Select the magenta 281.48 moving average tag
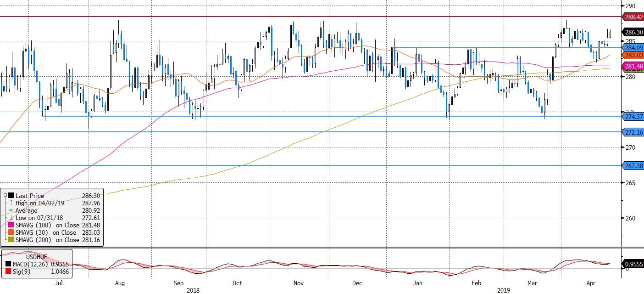This screenshot has width=644, height=294. tap(633, 66)
